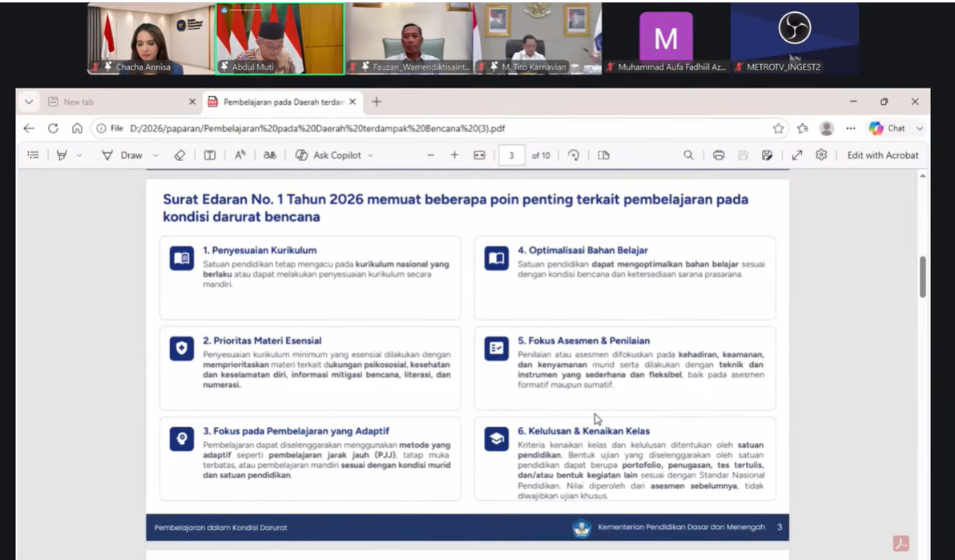Viewport: 955px width, 560px height.
Task: Select the Pembelajaran pada Daerah PDF tab
Action: pyautogui.click(x=283, y=102)
